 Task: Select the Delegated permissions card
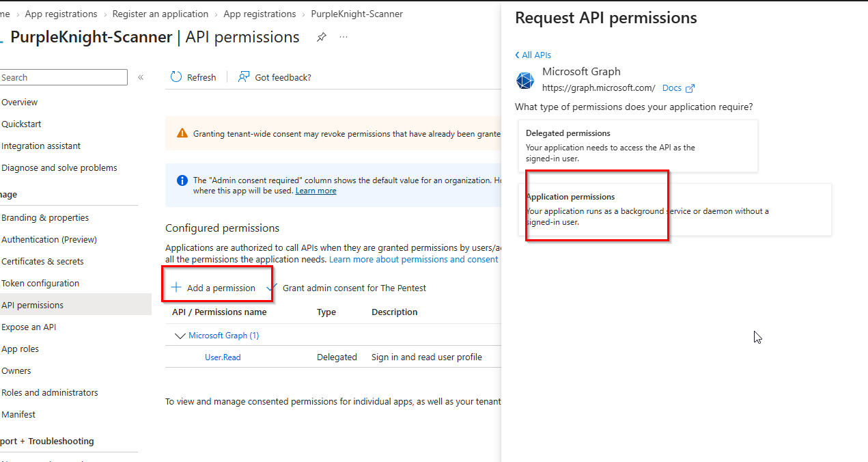pos(638,146)
